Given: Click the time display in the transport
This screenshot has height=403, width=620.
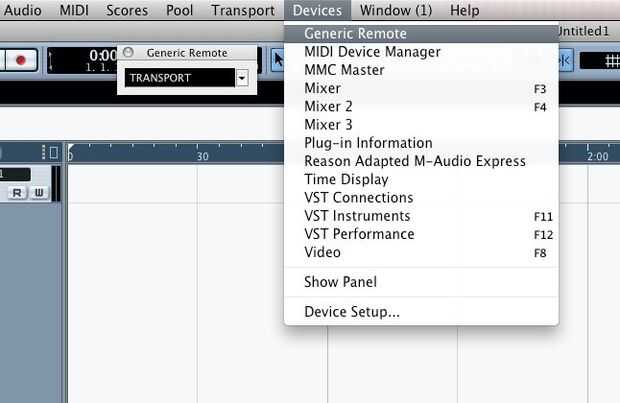Looking at the screenshot, I should tap(102, 58).
